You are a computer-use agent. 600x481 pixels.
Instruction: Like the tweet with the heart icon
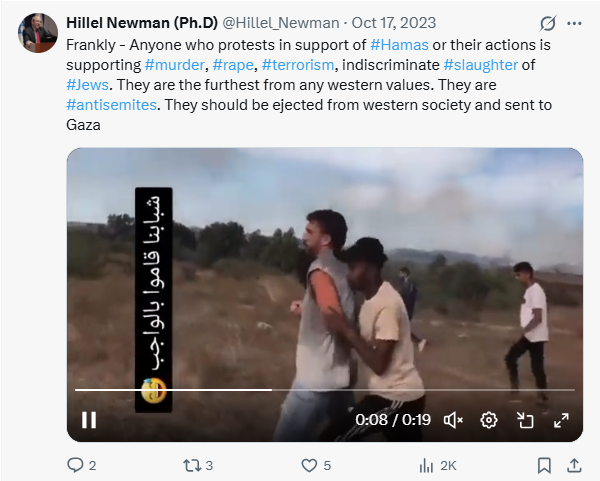pos(309,466)
